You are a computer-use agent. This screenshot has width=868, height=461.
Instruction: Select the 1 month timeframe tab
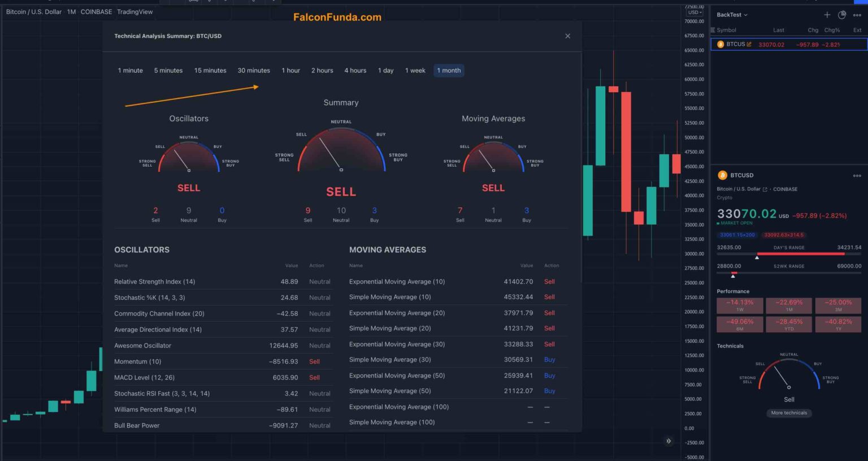pyautogui.click(x=449, y=71)
